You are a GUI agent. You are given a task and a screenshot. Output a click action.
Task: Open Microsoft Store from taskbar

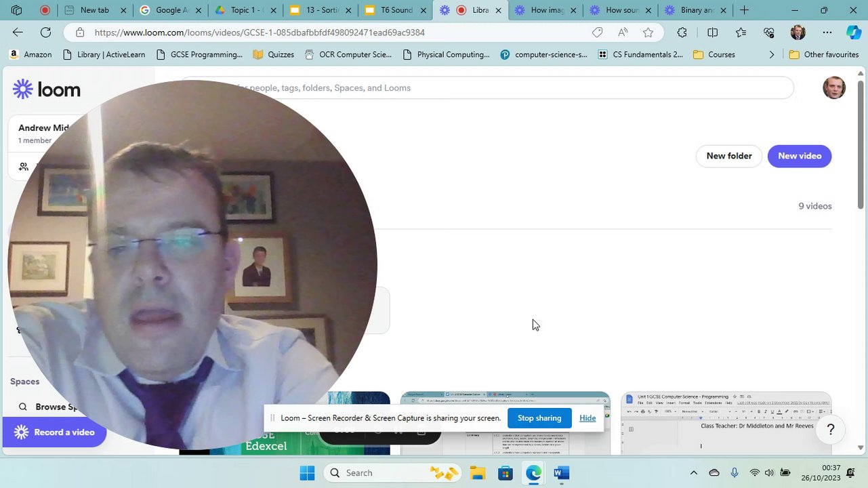(x=505, y=473)
